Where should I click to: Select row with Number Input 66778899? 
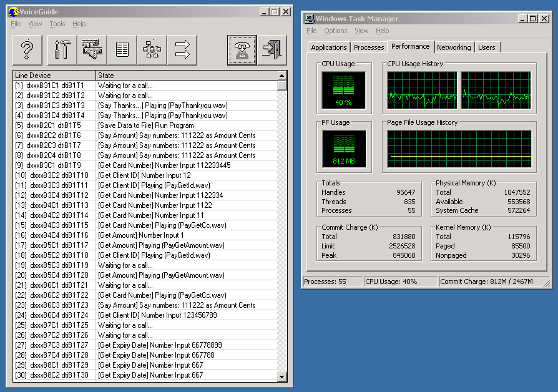pos(145,345)
